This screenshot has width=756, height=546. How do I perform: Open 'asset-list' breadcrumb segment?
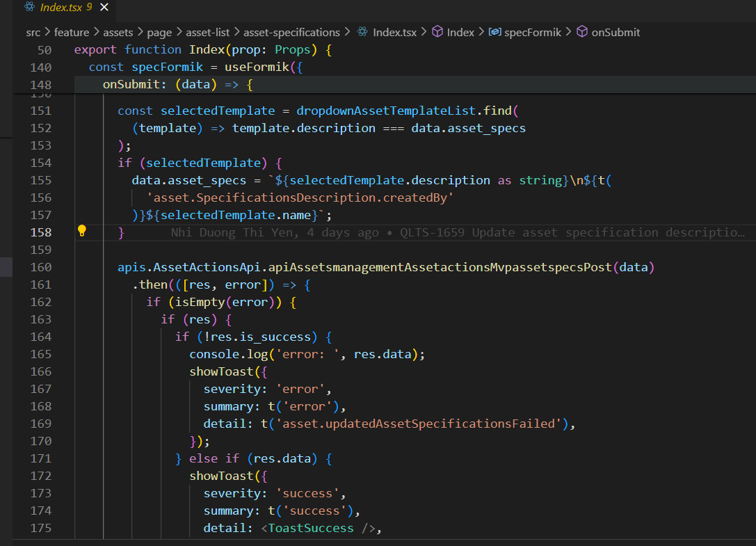tap(208, 32)
